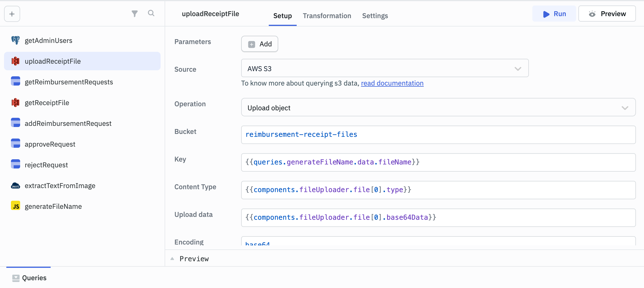Click Add to create a new parameter
Screen dimensions: 644x288
click(x=259, y=44)
